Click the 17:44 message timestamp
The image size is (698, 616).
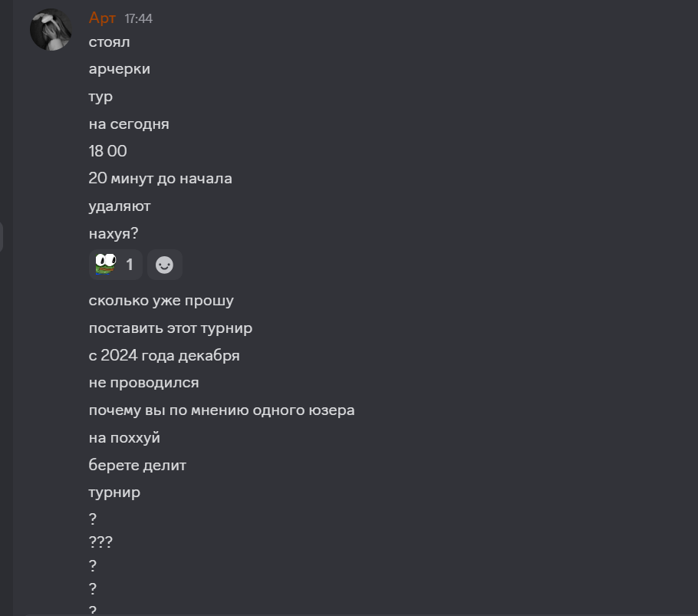tap(138, 18)
